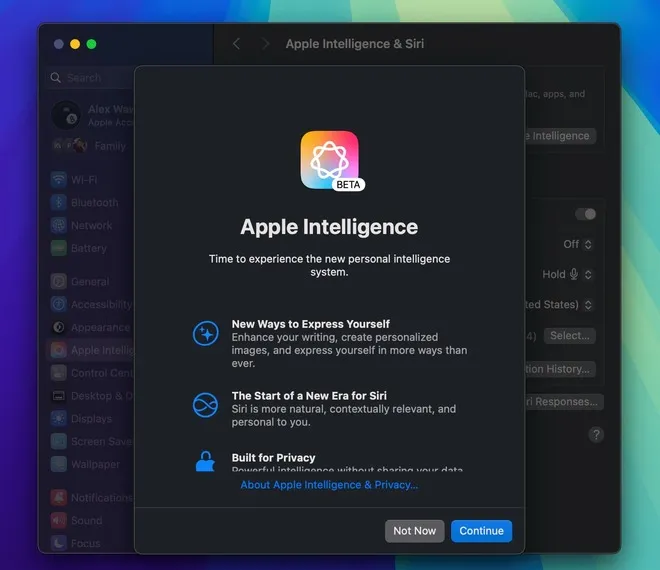
Task: Click the Wallpaper sidebar icon
Action: [59, 464]
